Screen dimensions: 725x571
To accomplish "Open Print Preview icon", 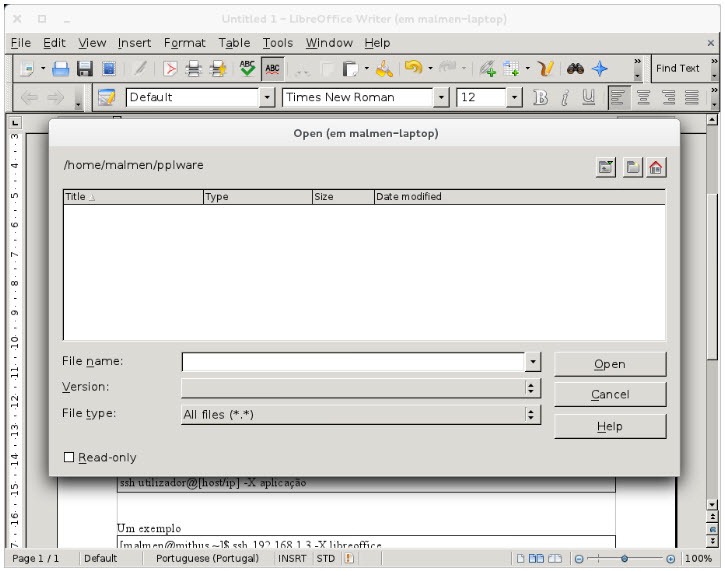I will (x=218, y=69).
